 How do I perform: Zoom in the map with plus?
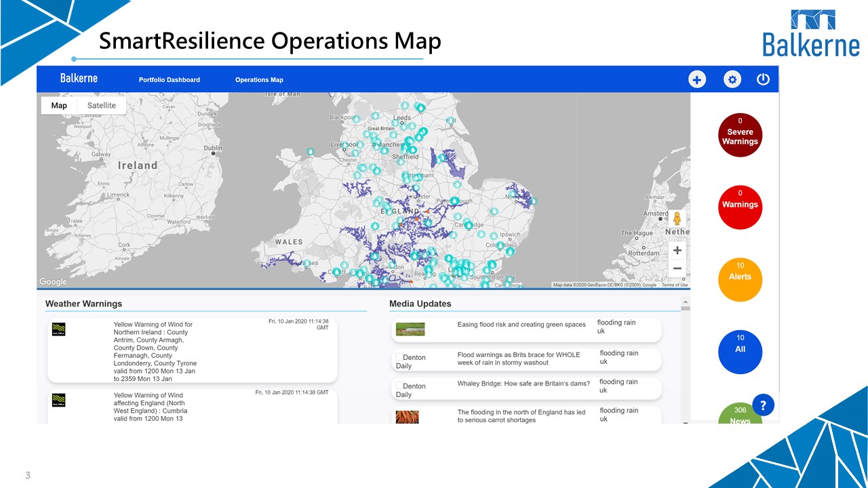[x=677, y=250]
